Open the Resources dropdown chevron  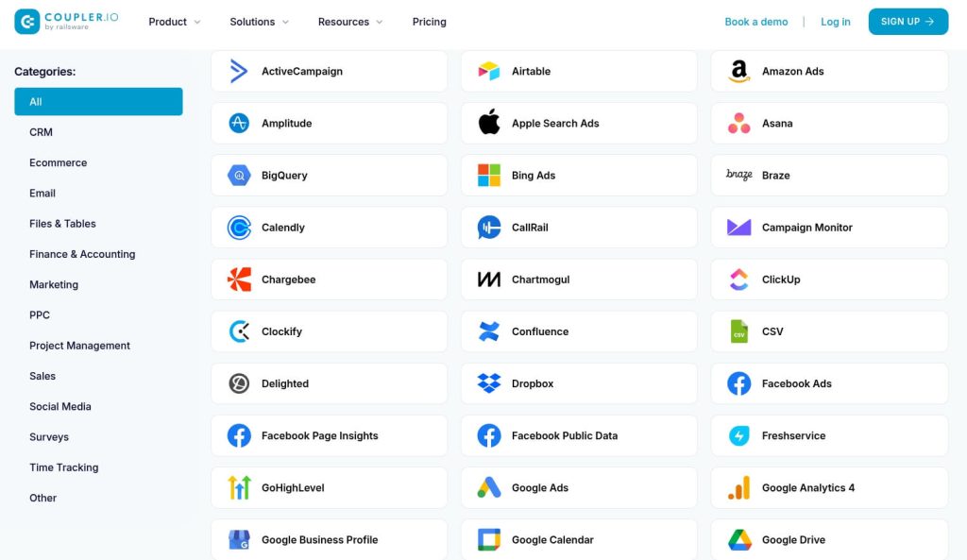(x=380, y=23)
